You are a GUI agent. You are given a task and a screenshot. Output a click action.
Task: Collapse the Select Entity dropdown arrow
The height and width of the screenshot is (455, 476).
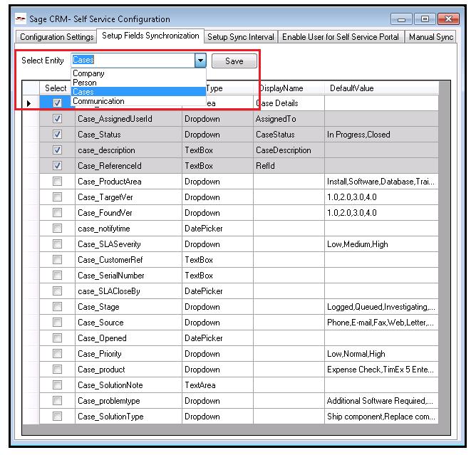pos(200,61)
